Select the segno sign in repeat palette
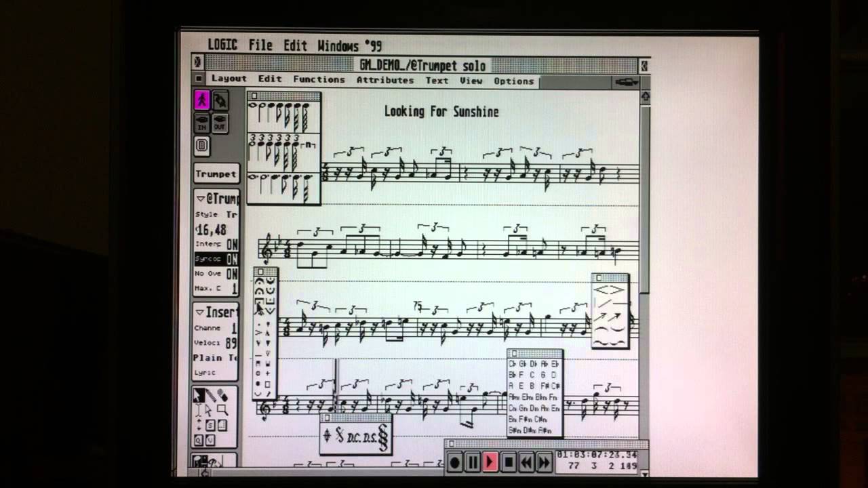Screen dimensions: 868x488 pos(340,434)
